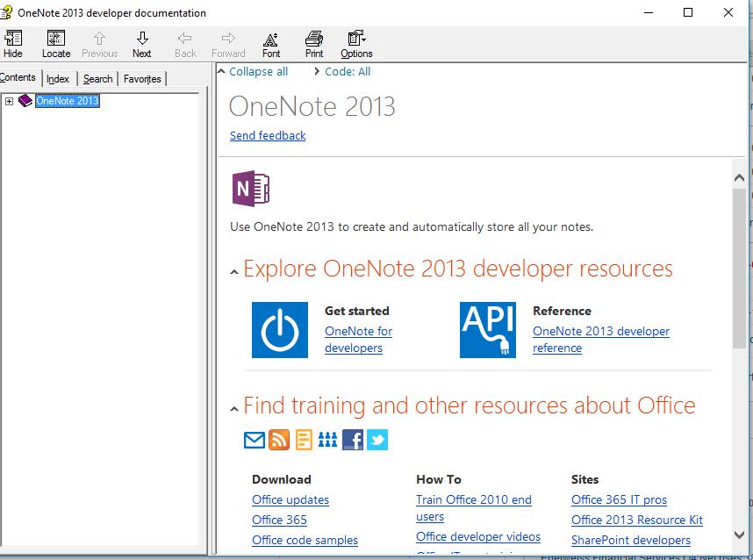Collapse Find training and other resources section
The image size is (753, 560).
[233, 409]
